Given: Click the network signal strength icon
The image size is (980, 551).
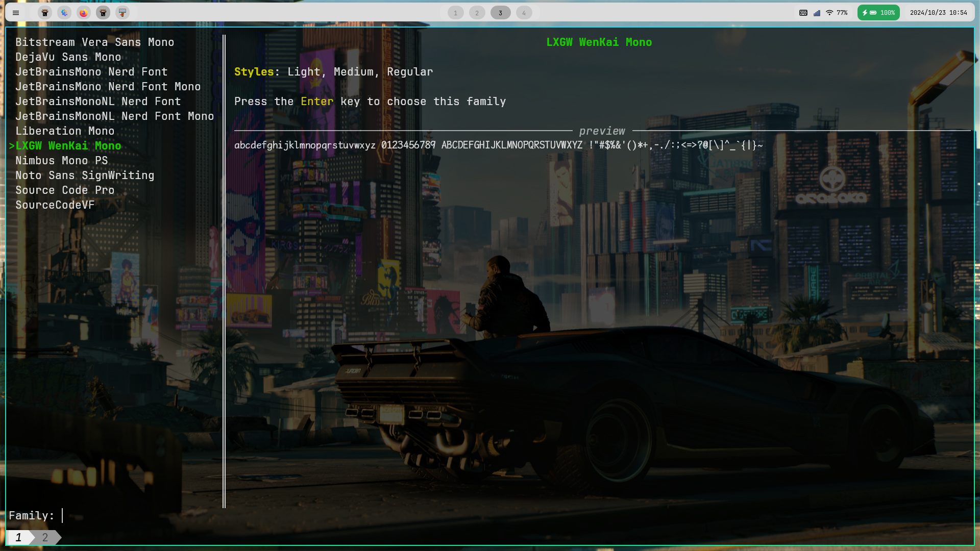Looking at the screenshot, I should [x=817, y=13].
